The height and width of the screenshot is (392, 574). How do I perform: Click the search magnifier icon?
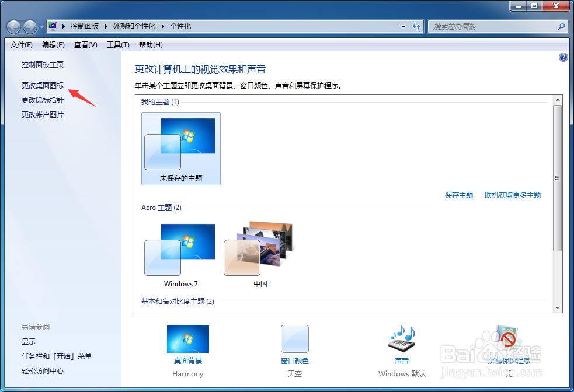tap(560, 26)
